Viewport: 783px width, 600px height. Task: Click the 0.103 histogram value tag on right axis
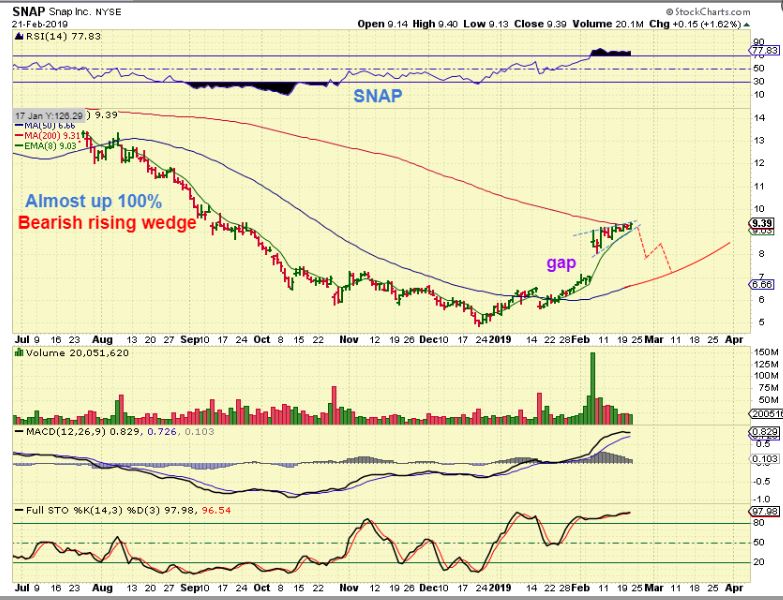click(x=765, y=459)
